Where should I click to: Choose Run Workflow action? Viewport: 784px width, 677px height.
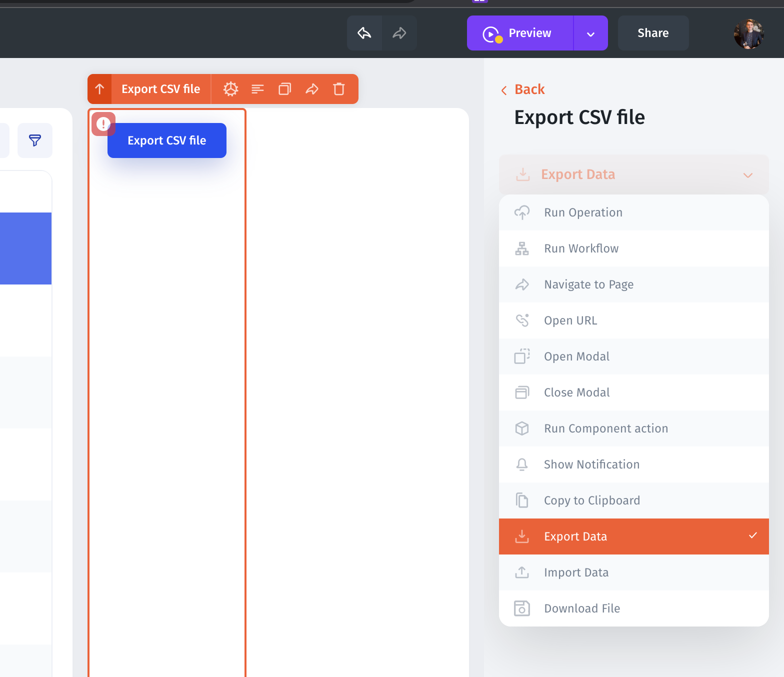634,248
